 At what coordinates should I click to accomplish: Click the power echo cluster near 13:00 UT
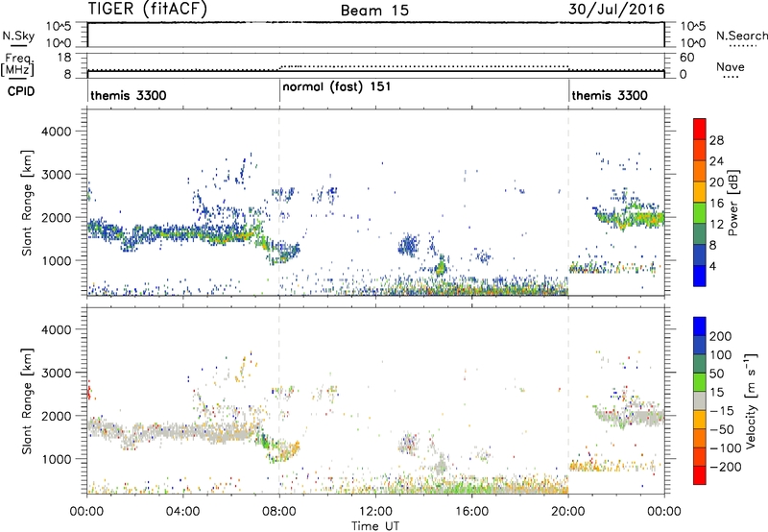coord(408,245)
